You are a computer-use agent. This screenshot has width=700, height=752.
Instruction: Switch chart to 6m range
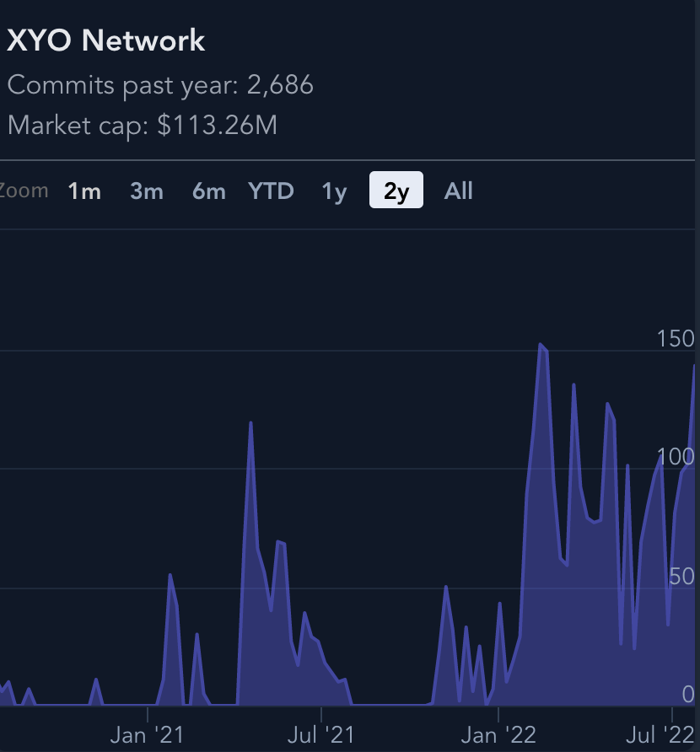click(x=209, y=191)
